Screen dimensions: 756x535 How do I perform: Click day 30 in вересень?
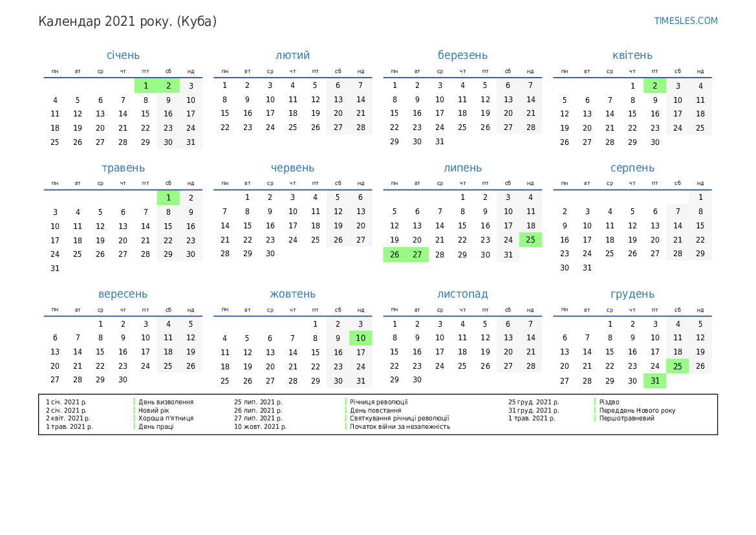click(x=123, y=380)
